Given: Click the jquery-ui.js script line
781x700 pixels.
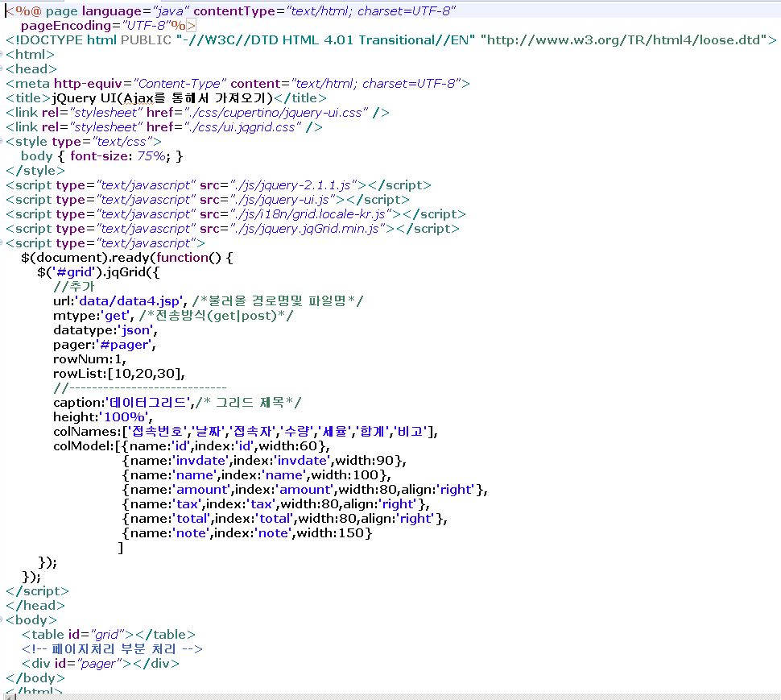Looking at the screenshot, I should tap(207, 199).
